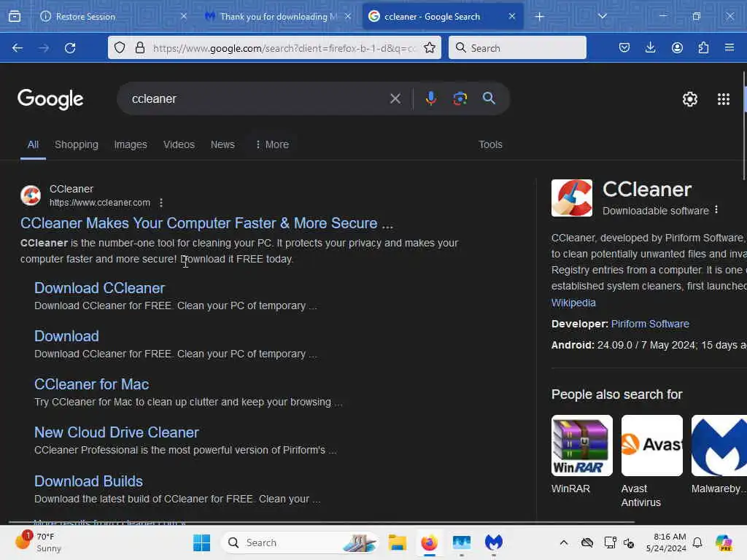Open CCleaner Makes Your Computer Faster result
The height and width of the screenshot is (560, 747).
(206, 223)
